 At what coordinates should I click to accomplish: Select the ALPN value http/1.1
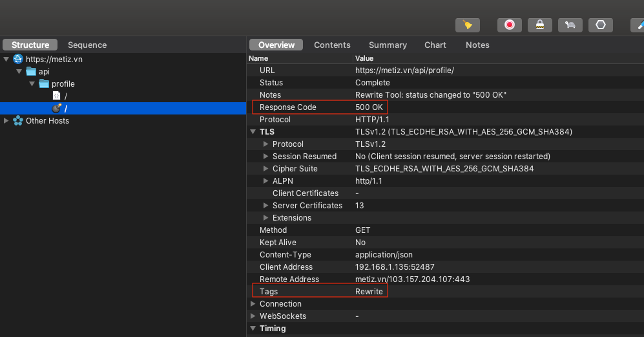(x=368, y=181)
